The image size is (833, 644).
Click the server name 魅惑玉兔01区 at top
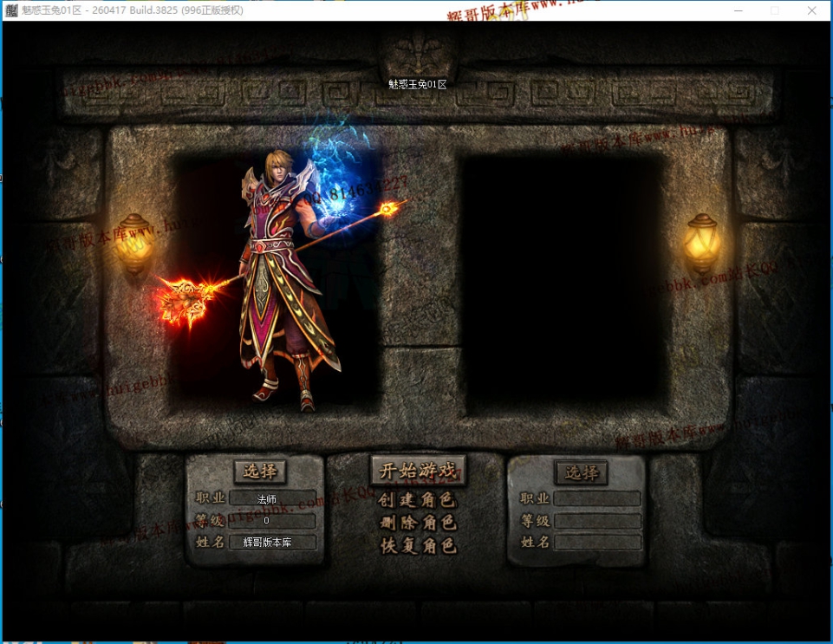pyautogui.click(x=418, y=84)
